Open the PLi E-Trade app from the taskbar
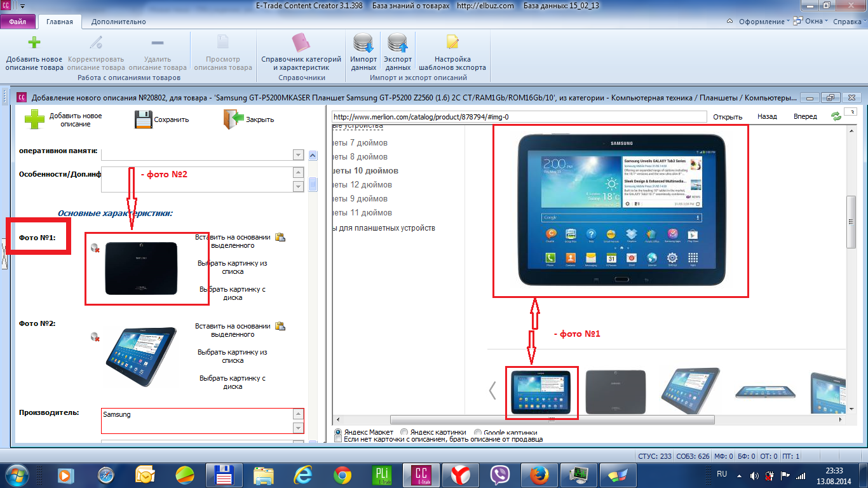868x488 pixels. coord(381,475)
